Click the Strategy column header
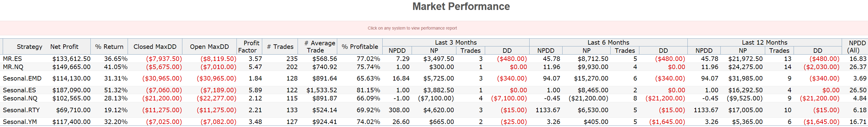The width and height of the screenshot is (868, 127). pos(29,47)
